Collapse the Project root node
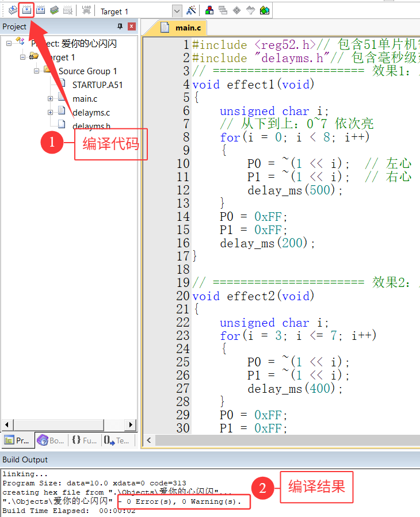The height and width of the screenshot is (517, 420). [9, 43]
